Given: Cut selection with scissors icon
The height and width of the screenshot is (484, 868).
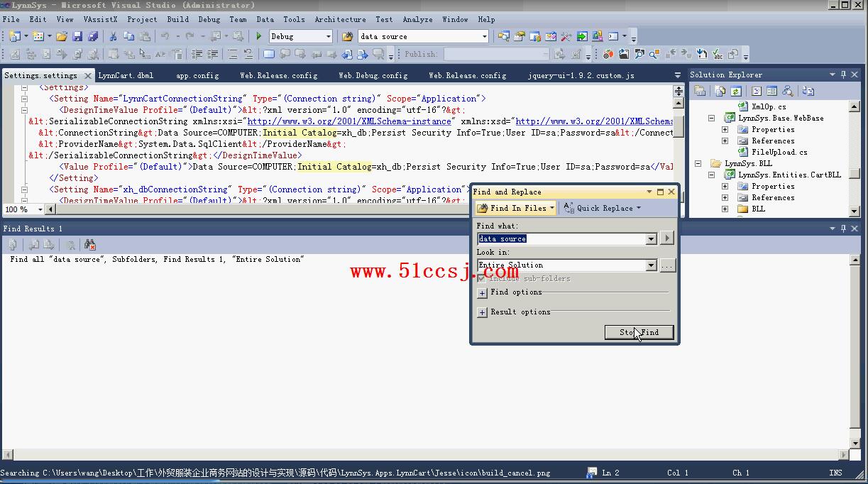Looking at the screenshot, I should pyautogui.click(x=113, y=36).
